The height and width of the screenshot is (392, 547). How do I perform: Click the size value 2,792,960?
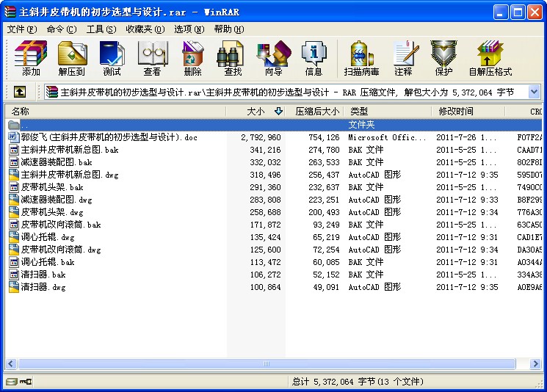pyautogui.click(x=261, y=137)
